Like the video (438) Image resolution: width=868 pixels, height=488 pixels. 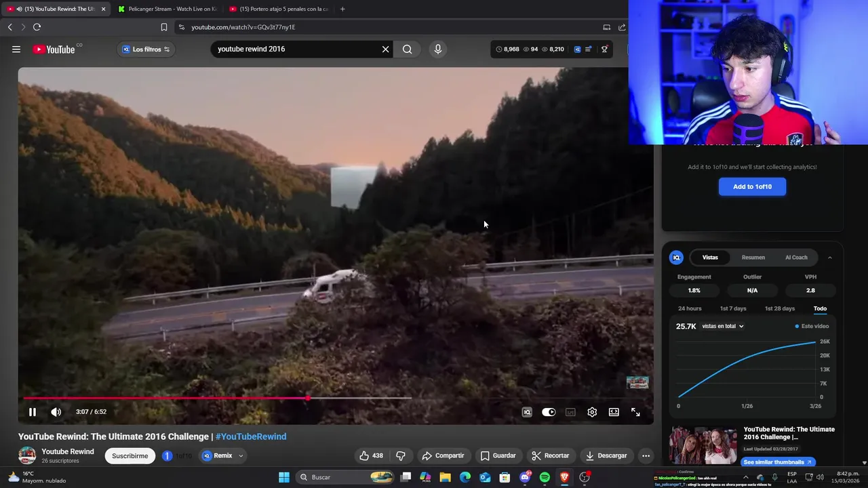tap(372, 455)
